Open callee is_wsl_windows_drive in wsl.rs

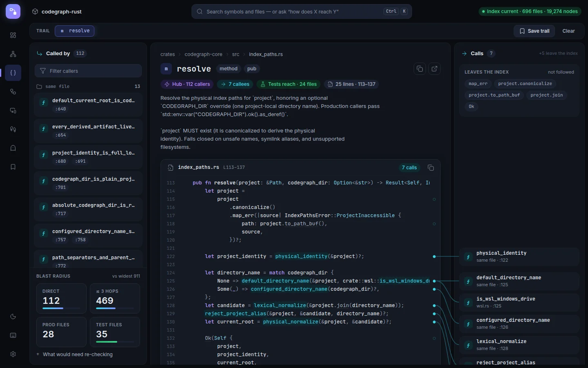tap(519, 302)
